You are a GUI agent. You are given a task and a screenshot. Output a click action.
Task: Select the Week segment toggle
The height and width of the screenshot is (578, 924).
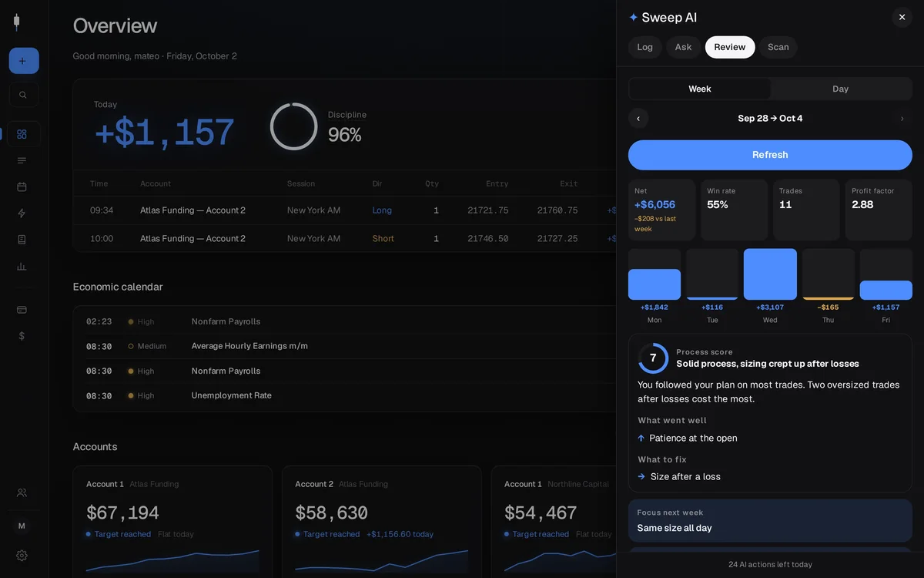pos(700,89)
